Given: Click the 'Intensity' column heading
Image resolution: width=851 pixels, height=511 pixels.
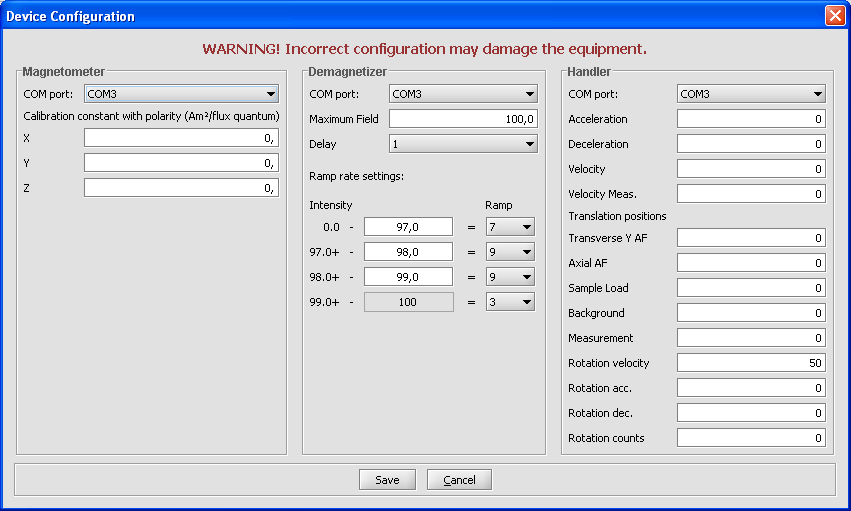Looking at the screenshot, I should [x=331, y=205].
